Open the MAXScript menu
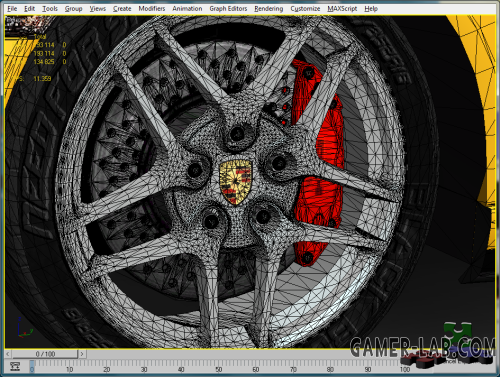 [342, 9]
